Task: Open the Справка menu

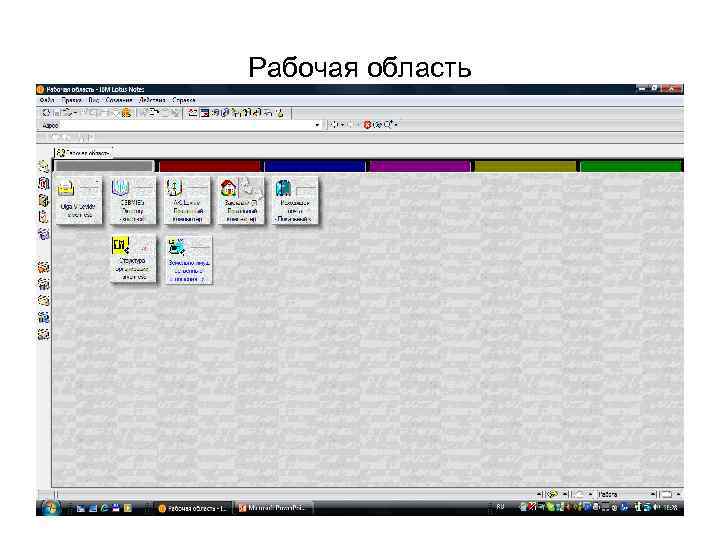Action: click(x=184, y=100)
